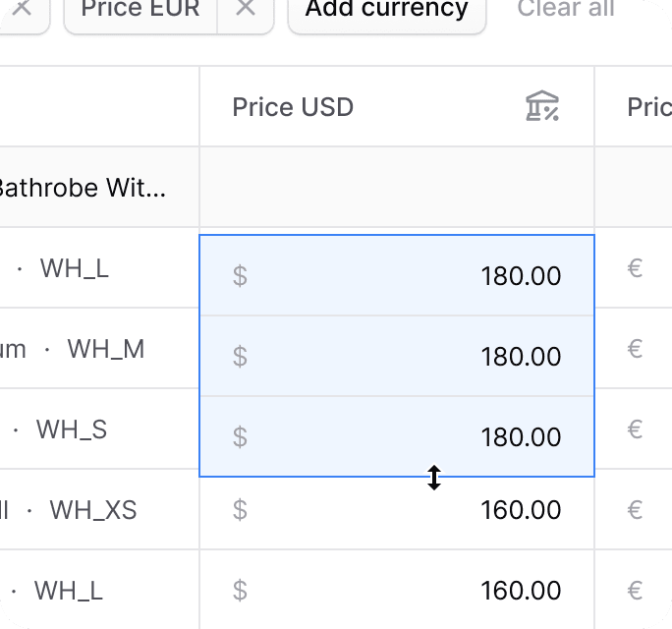Select the WH_M 180.00 USD price cell
Viewport: 672px width, 629px height.
[x=397, y=356]
